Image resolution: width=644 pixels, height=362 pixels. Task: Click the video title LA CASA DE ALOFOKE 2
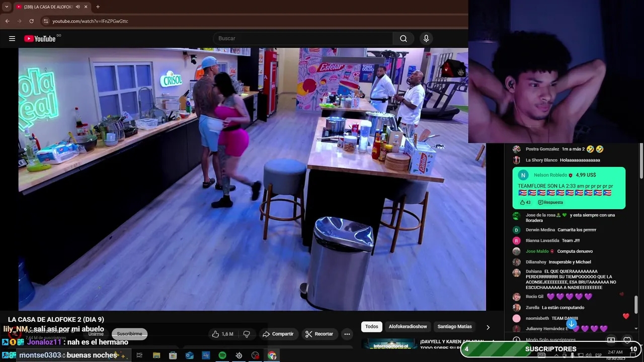tap(56, 320)
